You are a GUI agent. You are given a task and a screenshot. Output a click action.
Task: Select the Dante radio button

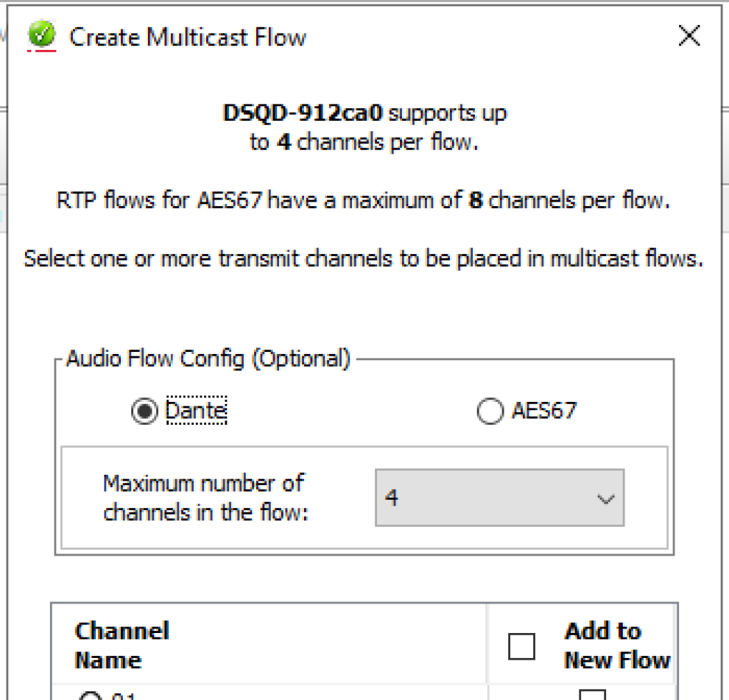tap(144, 411)
